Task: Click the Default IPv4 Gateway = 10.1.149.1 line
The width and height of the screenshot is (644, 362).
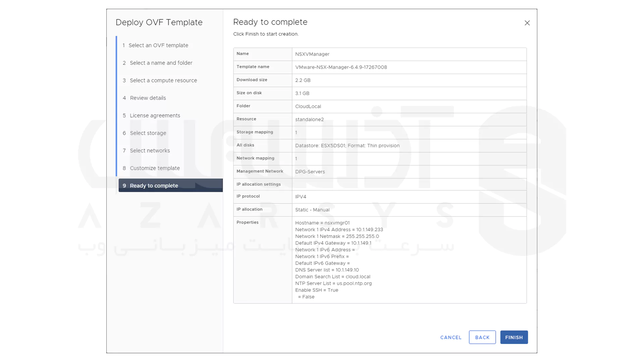Action: pyautogui.click(x=333, y=243)
